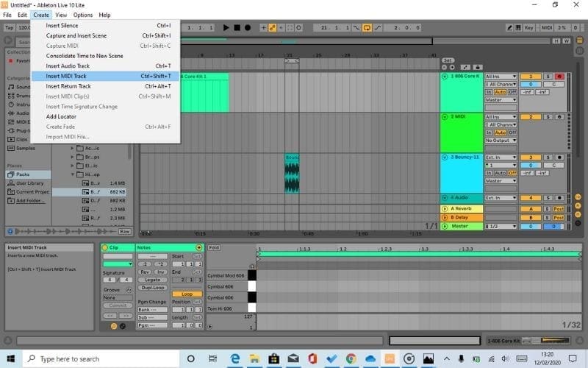
Task: Choose Insert Audio Track menu entry
Action: [105, 66]
